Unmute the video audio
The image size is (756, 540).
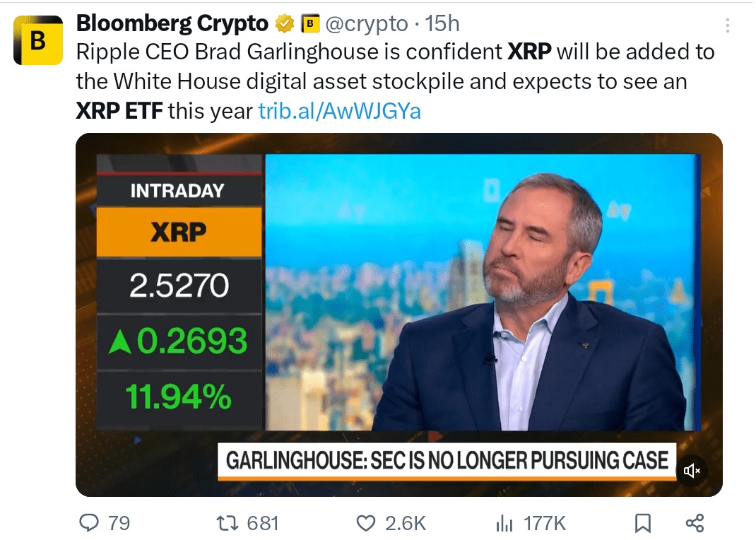[x=691, y=471]
